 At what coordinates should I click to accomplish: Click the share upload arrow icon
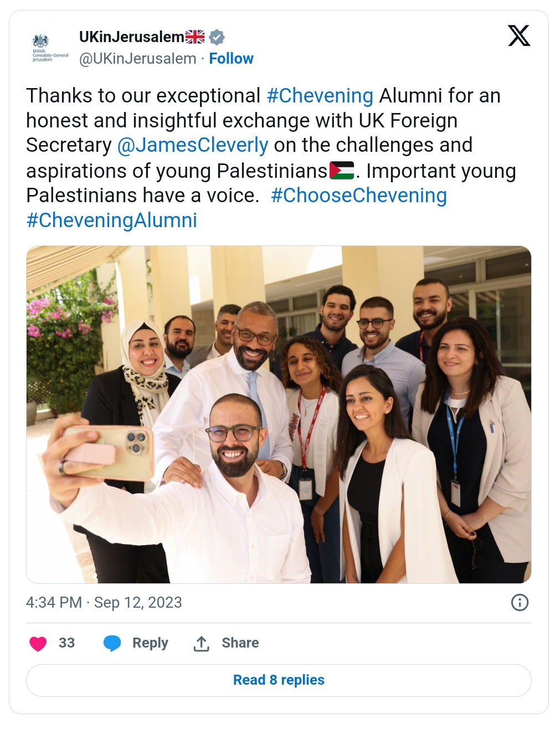point(201,643)
